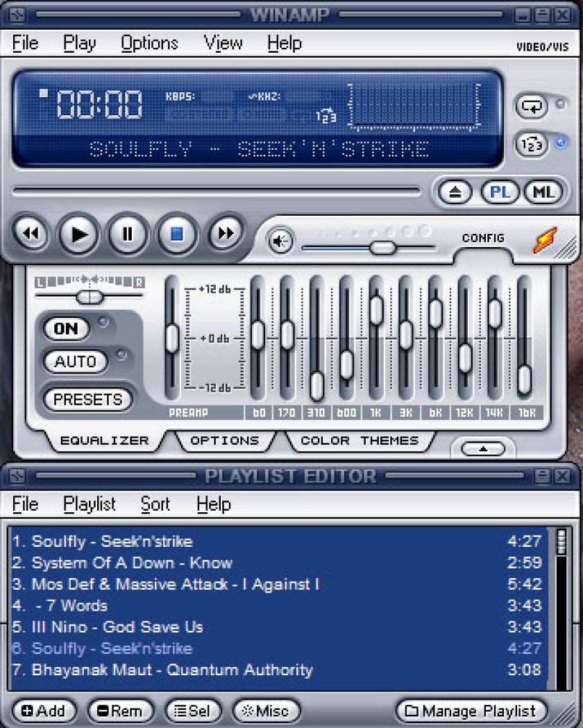Open the Play menu
The width and height of the screenshot is (583, 728).
(79, 43)
